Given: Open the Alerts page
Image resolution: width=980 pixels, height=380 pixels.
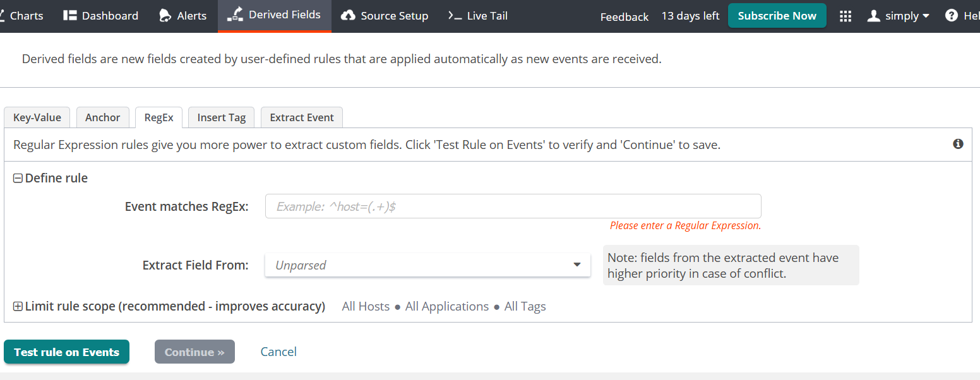Looking at the screenshot, I should pos(183,16).
